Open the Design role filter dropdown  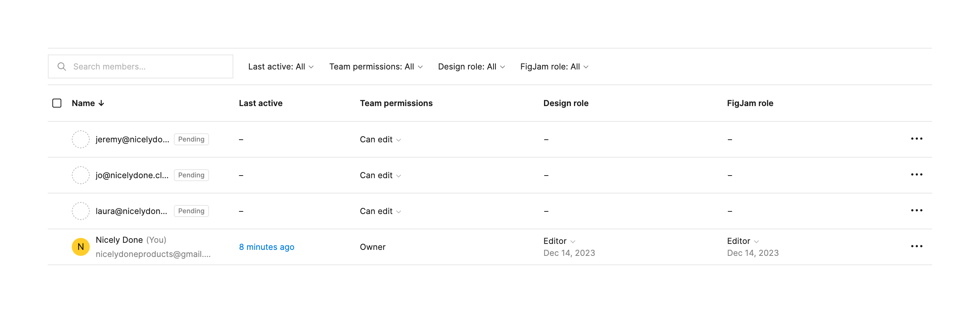point(471,67)
